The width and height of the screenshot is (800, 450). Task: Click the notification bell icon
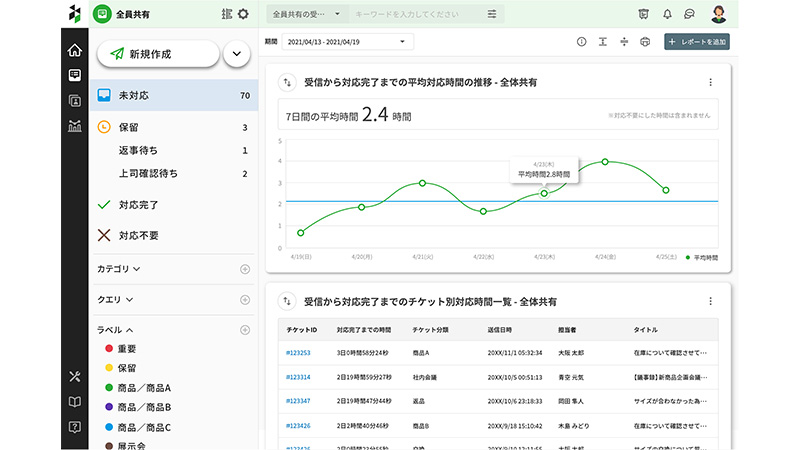pyautogui.click(x=666, y=14)
